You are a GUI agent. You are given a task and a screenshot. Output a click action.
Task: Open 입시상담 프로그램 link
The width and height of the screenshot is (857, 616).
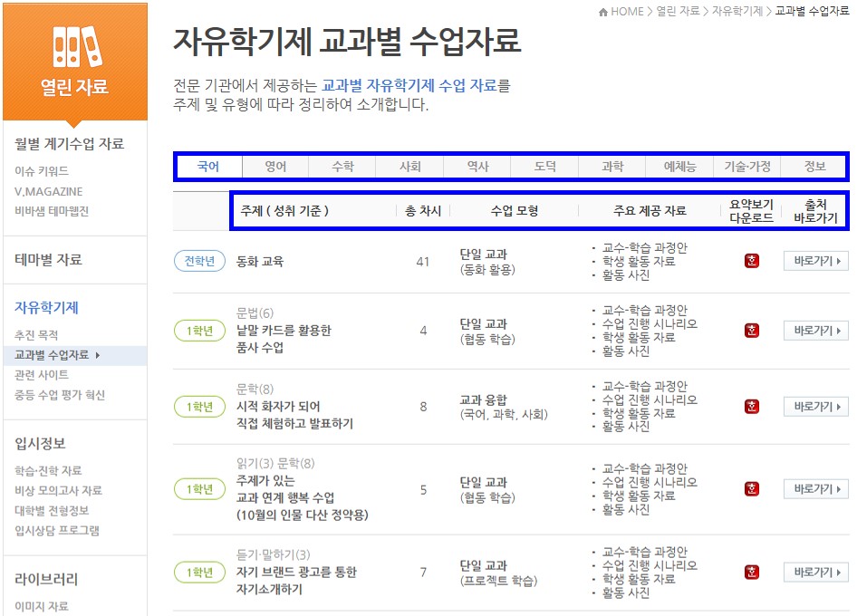click(x=57, y=530)
